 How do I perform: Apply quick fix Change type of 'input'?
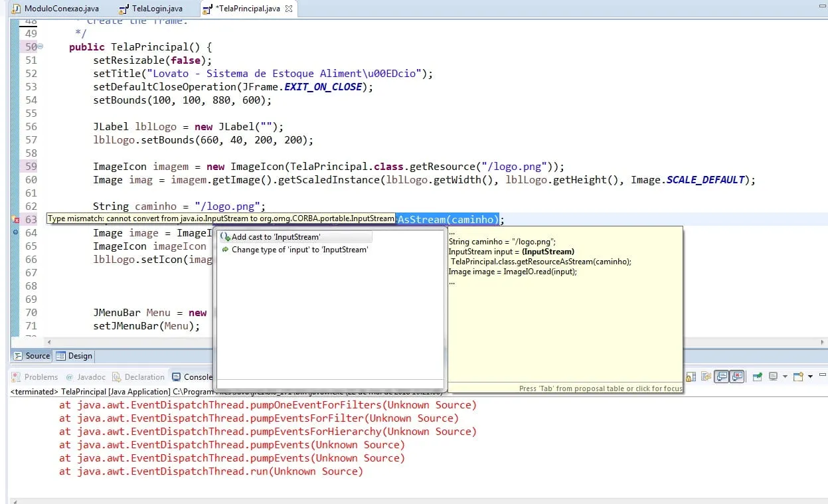pyautogui.click(x=295, y=250)
